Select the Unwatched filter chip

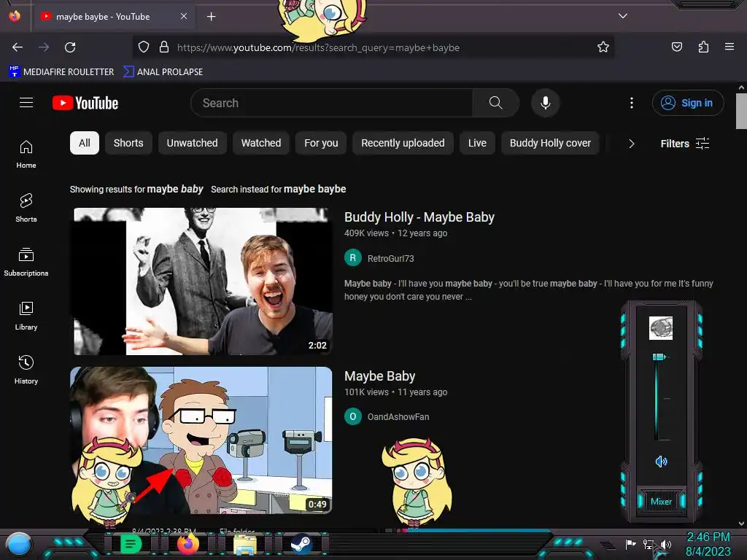192,143
